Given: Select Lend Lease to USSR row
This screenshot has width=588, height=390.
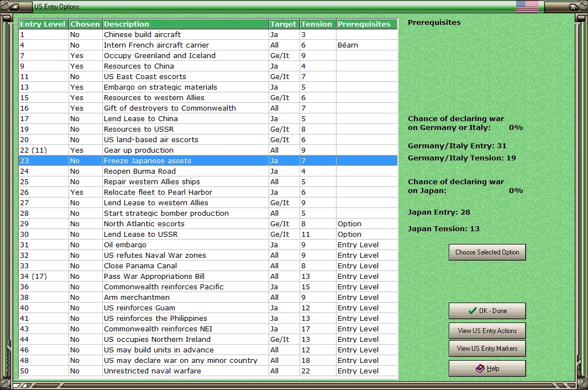Looking at the screenshot, I should coord(208,234).
